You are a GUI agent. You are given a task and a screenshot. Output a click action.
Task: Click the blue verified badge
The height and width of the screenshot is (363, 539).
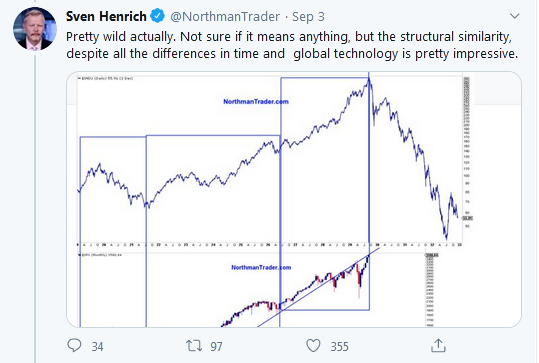tap(157, 16)
